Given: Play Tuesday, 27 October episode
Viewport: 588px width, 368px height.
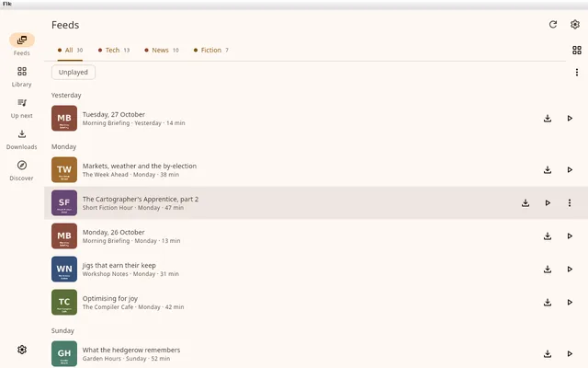Looking at the screenshot, I should coord(570,119).
